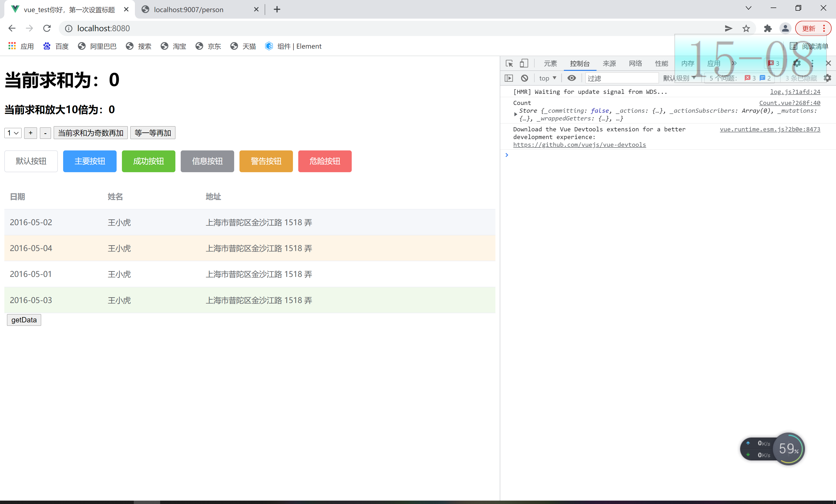Clear the console with the ban icon
The height and width of the screenshot is (504, 836).
coord(524,78)
